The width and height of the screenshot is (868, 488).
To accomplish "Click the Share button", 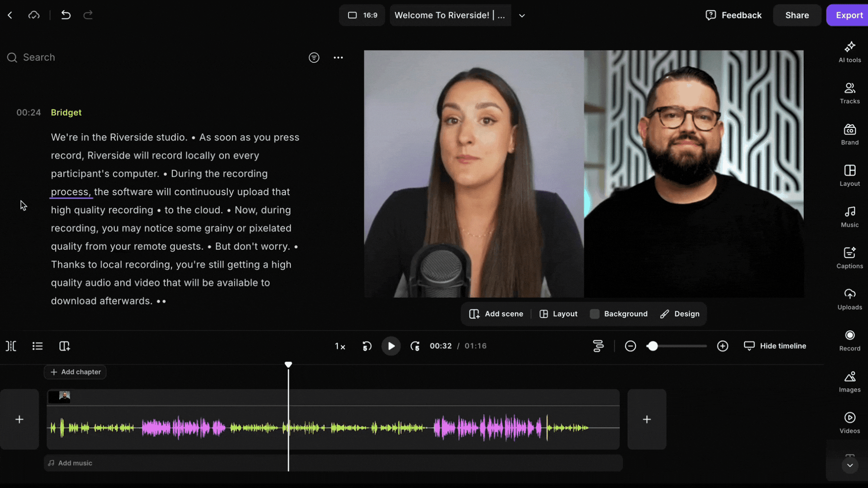I will (797, 15).
